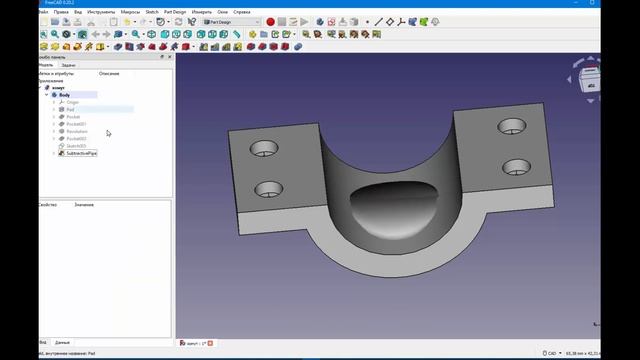Select Sketch003 in model tree
The height and width of the screenshot is (360, 640).
point(76,146)
